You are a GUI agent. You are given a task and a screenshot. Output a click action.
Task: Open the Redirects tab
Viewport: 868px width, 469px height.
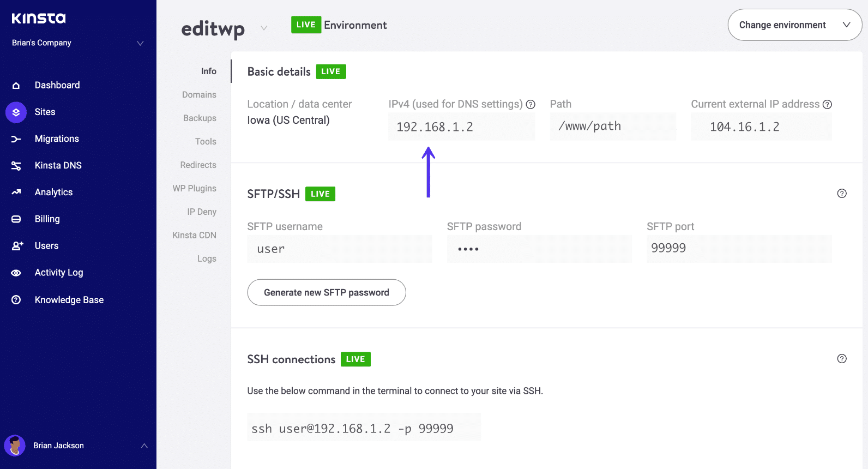(x=198, y=165)
